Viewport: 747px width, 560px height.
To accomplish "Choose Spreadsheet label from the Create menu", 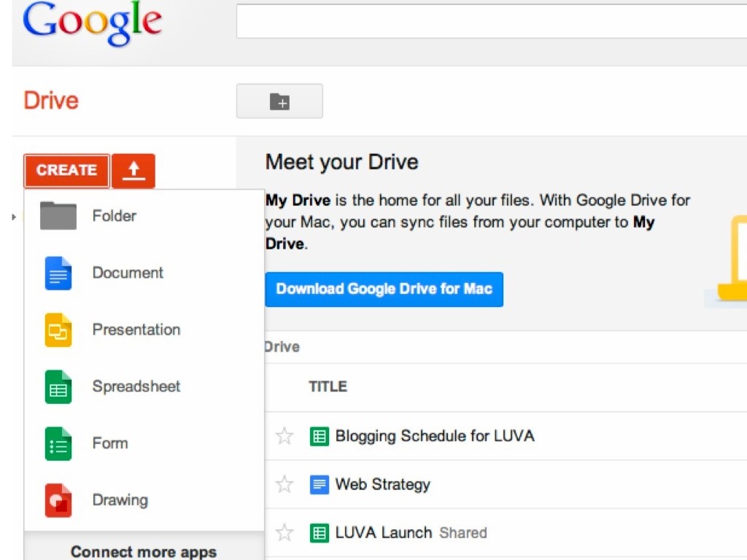I will click(136, 386).
